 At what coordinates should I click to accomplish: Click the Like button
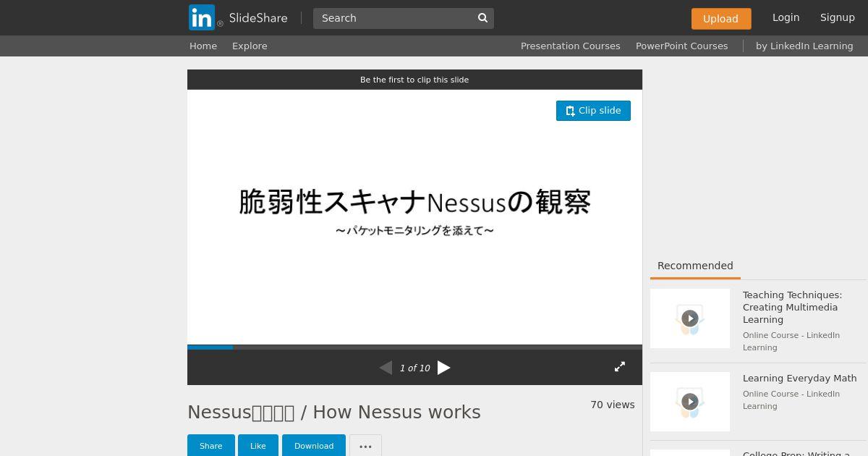tap(258, 446)
